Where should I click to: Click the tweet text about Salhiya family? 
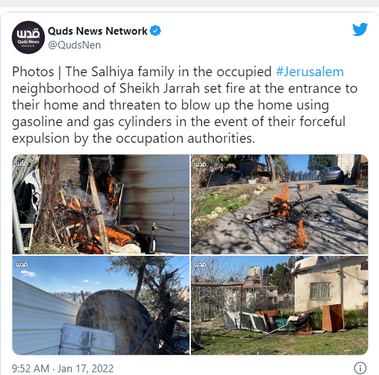pos(185,105)
